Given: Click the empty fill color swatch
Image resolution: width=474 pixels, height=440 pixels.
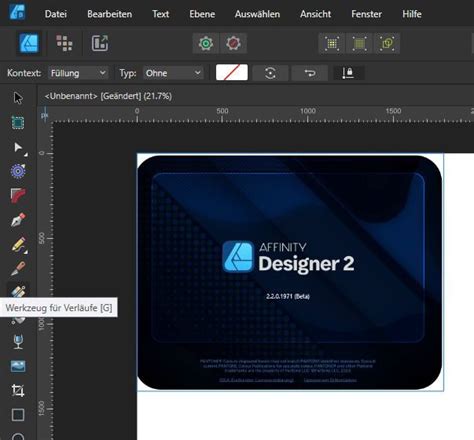Looking at the screenshot, I should (x=232, y=72).
